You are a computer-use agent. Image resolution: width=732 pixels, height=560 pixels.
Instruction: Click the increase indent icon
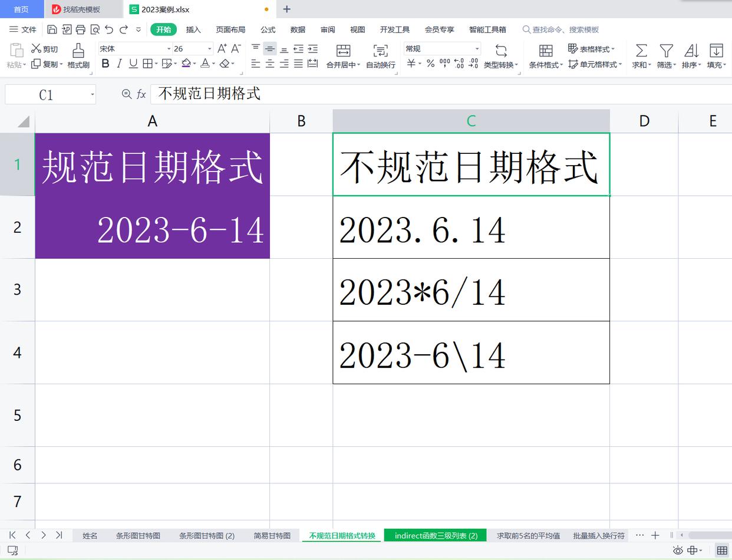[x=312, y=49]
